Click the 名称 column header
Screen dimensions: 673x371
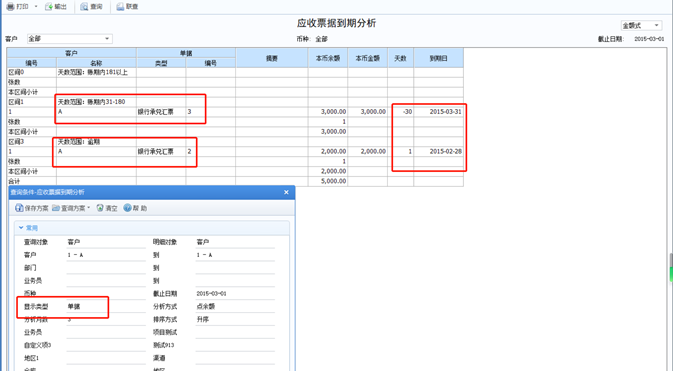[x=97, y=63]
